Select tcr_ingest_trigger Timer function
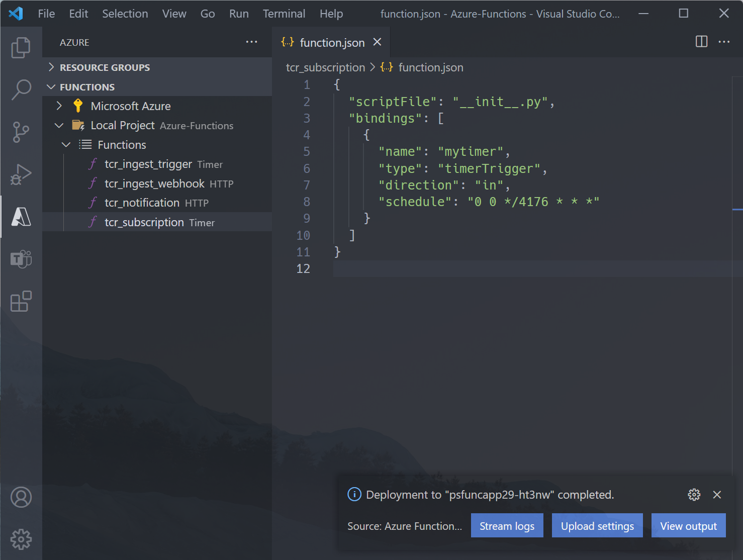Viewport: 743px width, 560px height. point(157,164)
